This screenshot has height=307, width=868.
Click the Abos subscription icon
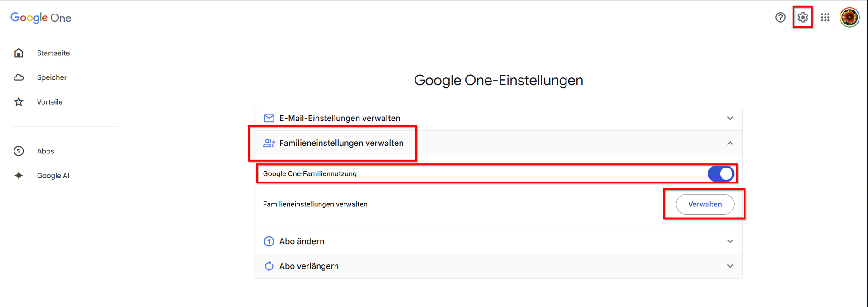[x=19, y=151]
